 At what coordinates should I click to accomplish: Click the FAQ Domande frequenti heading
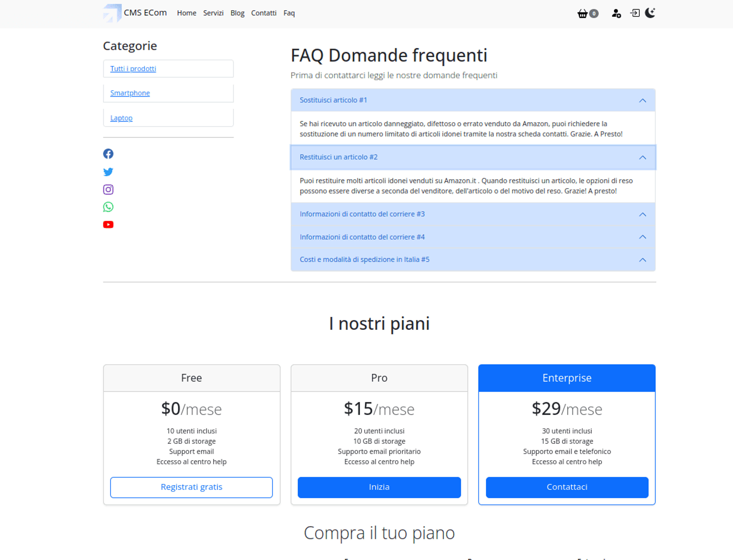point(389,55)
